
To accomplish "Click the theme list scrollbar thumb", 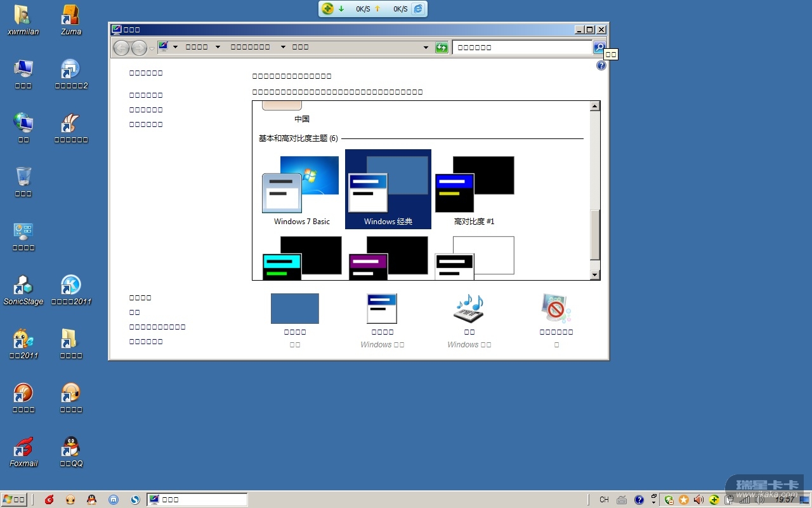I will 595,235.
